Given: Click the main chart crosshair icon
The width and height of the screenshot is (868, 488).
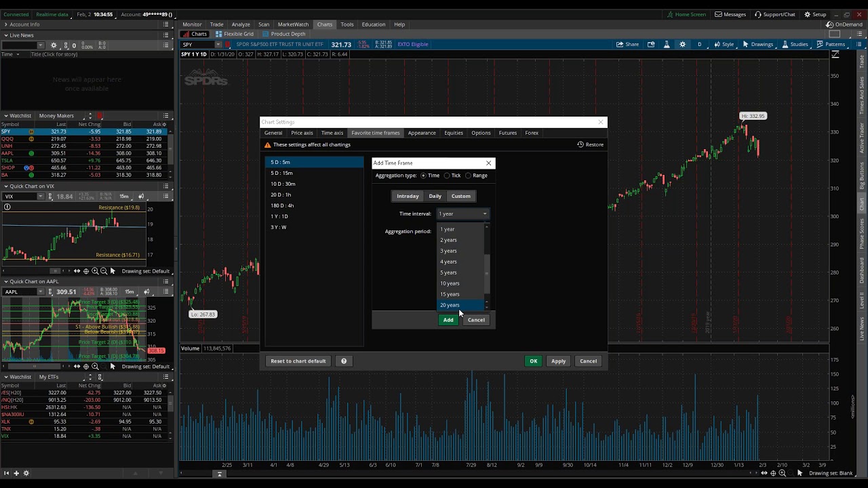Looking at the screenshot, I should (773, 473).
